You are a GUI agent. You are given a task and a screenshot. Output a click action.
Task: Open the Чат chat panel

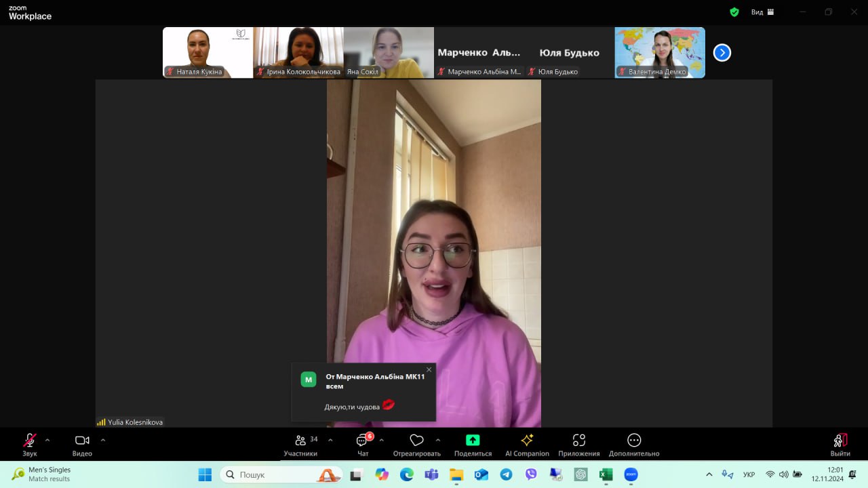point(363,445)
